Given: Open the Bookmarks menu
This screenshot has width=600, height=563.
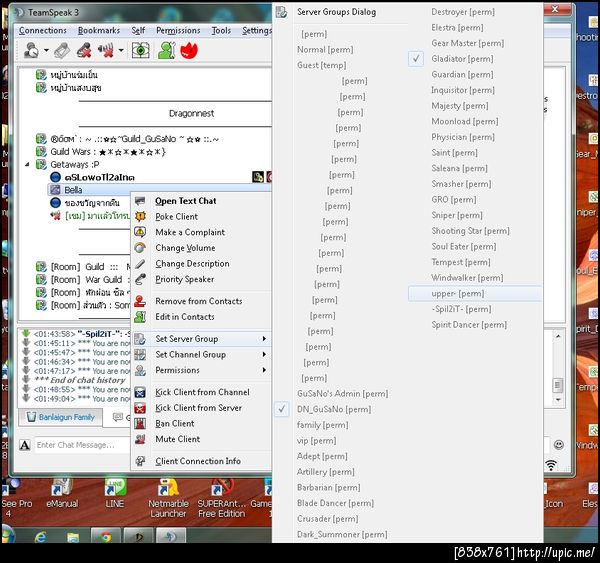Looking at the screenshot, I should click(99, 30).
